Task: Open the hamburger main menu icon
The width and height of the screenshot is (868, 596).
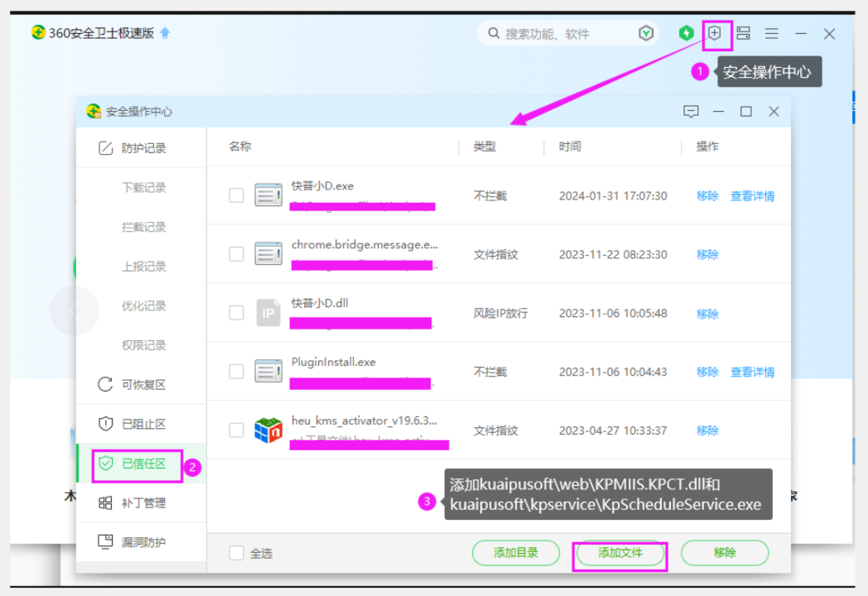Action: point(772,33)
